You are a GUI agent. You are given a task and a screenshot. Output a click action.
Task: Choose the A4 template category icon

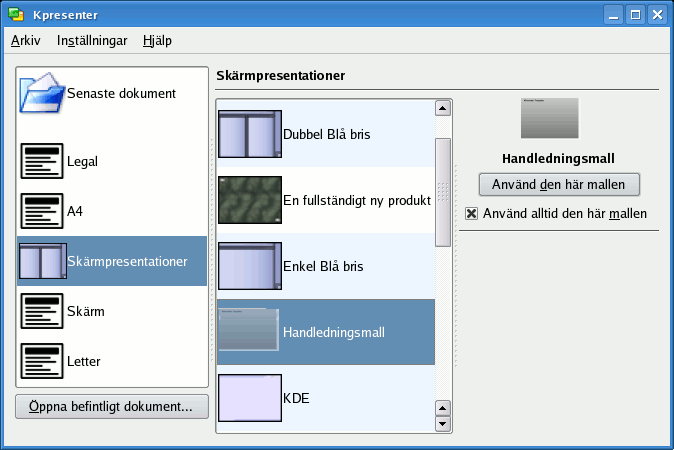pyautogui.click(x=41, y=211)
